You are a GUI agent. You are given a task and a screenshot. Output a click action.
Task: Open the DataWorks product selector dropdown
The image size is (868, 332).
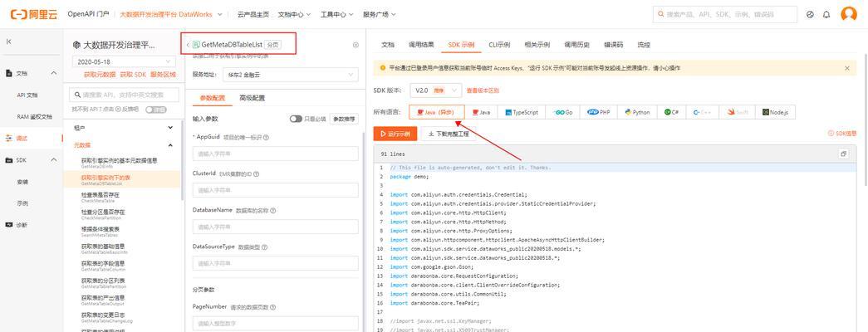171,14
